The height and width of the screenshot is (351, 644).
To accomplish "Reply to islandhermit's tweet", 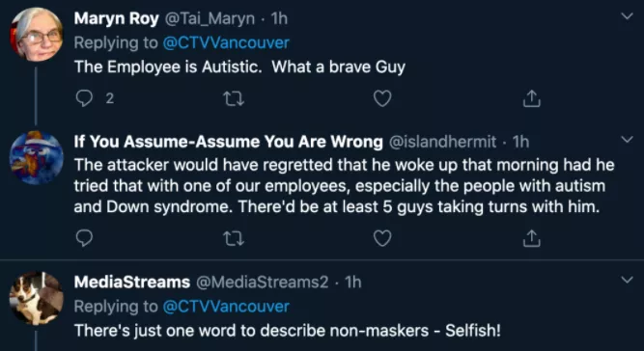I will click(x=85, y=238).
